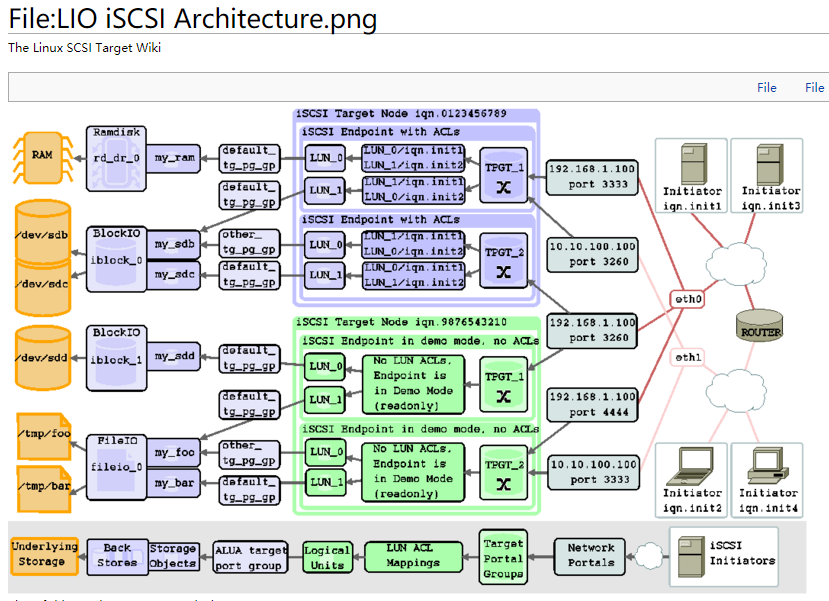The width and height of the screenshot is (829, 601).
Task: Select the leftmost File tab
Action: [x=767, y=87]
